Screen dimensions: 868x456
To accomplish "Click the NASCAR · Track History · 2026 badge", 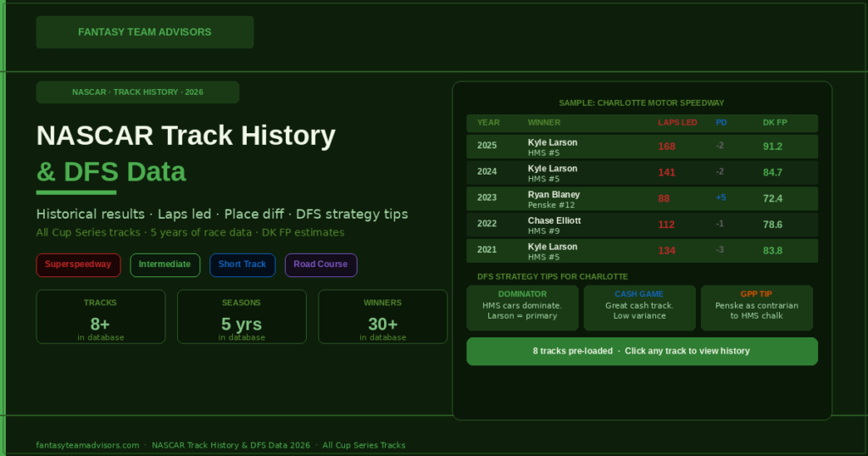I will tap(138, 92).
